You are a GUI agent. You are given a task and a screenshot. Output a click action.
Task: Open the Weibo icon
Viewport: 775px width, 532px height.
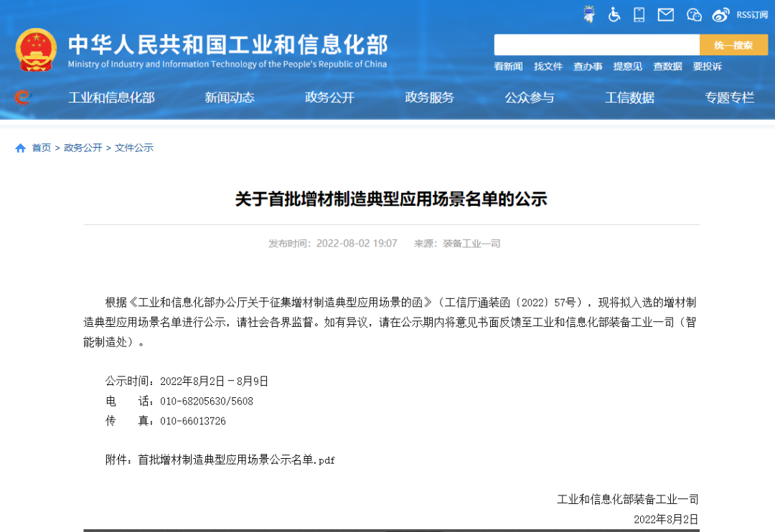720,14
